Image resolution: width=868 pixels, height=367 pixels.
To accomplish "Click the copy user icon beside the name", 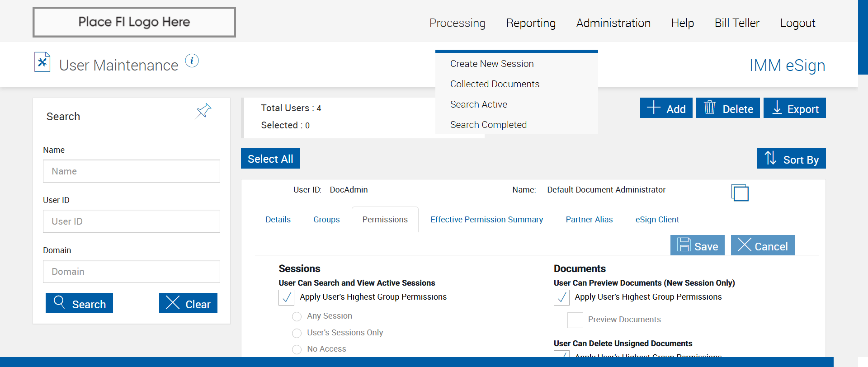I will [x=740, y=193].
